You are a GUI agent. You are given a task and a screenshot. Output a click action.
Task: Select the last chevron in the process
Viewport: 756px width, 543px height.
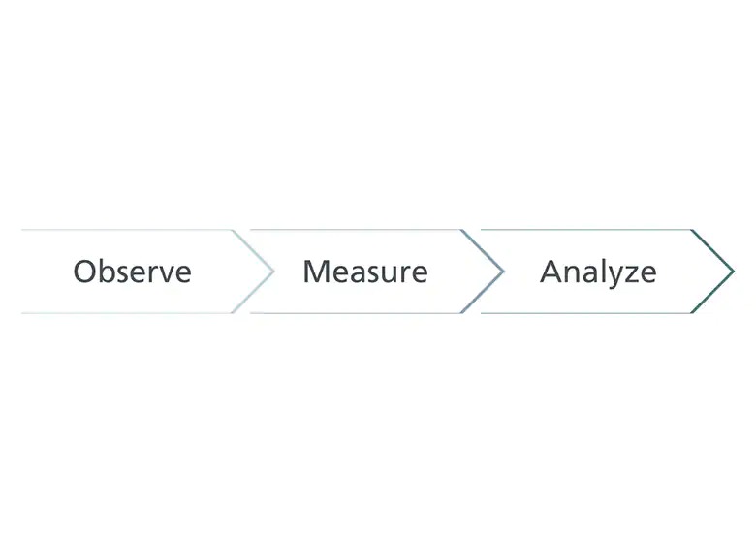tap(608, 271)
